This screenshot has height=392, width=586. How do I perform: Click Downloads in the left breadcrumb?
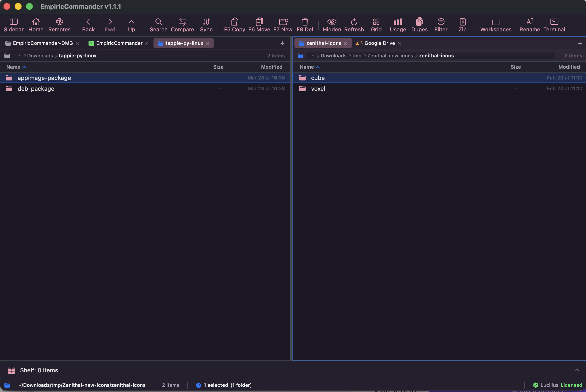click(x=40, y=56)
